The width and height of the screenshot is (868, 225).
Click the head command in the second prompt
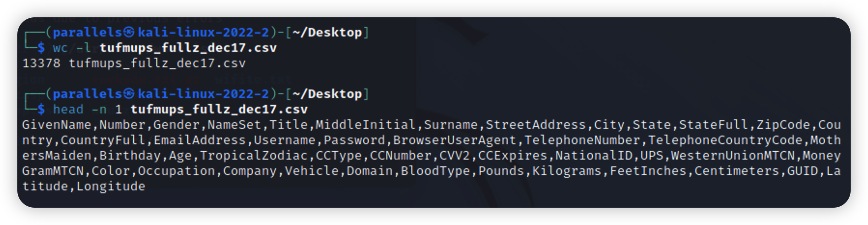point(68,110)
